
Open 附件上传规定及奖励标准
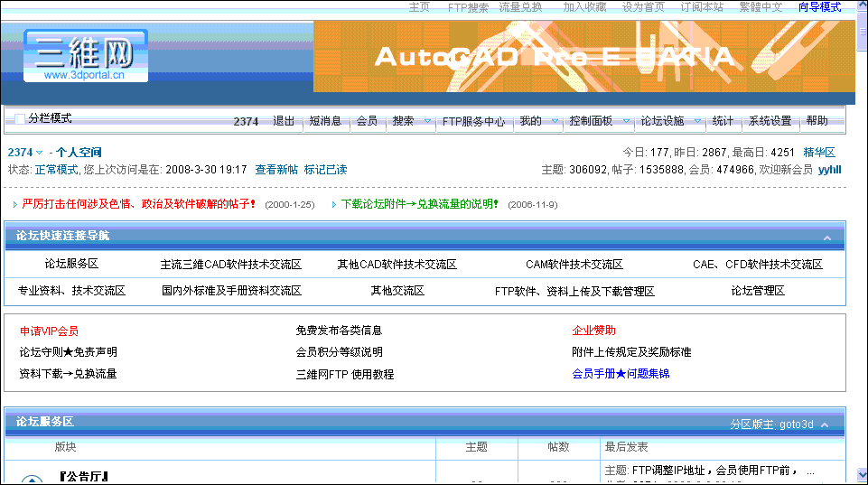[x=631, y=352]
